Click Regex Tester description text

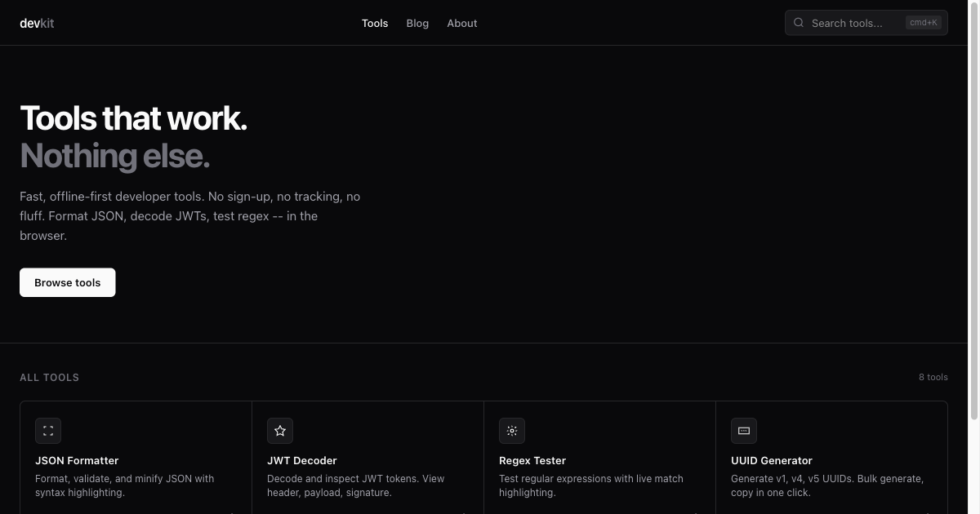tap(591, 485)
